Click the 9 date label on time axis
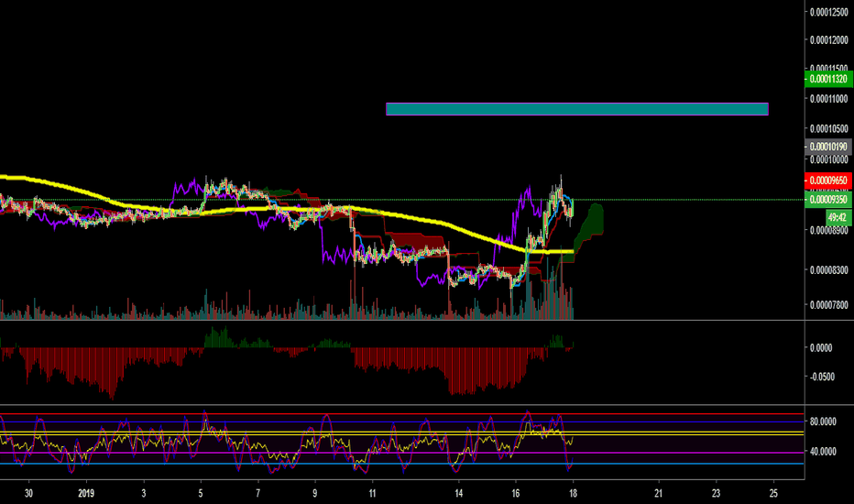The image size is (854, 504). [x=315, y=494]
